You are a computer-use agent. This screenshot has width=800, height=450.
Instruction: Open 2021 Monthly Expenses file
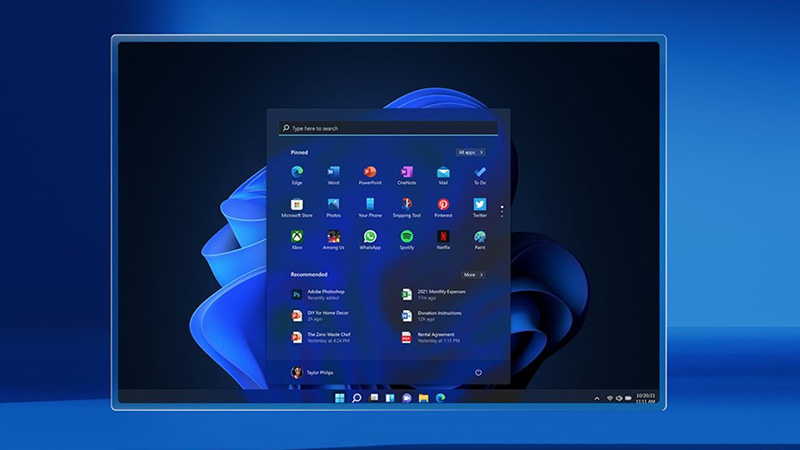pos(433,294)
